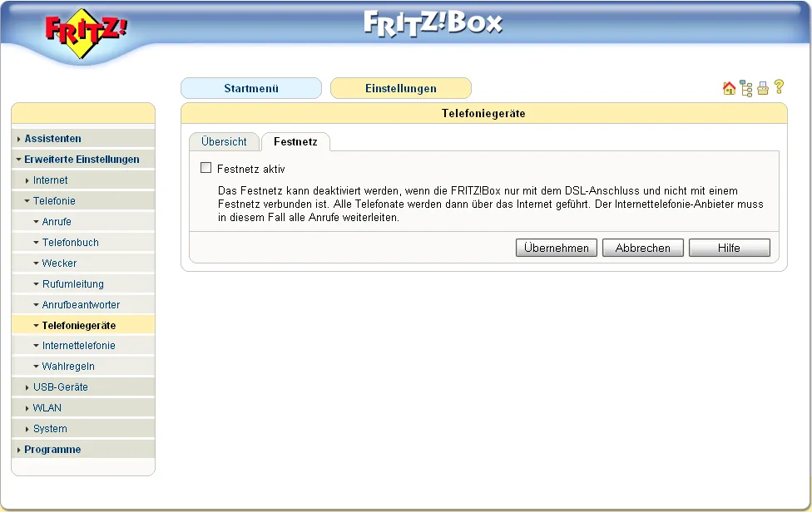
Task: Open the Einstellungen tab
Action: 401,88
